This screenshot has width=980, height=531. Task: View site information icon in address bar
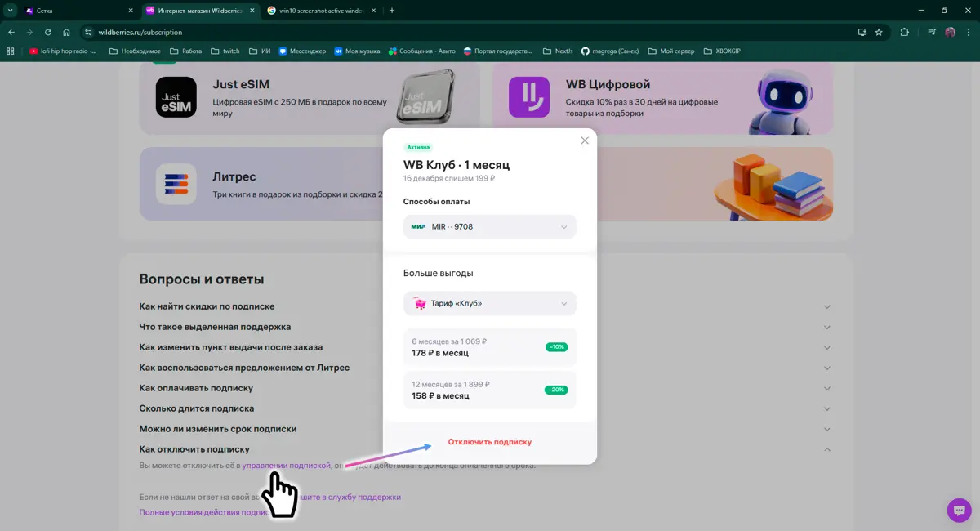89,33
